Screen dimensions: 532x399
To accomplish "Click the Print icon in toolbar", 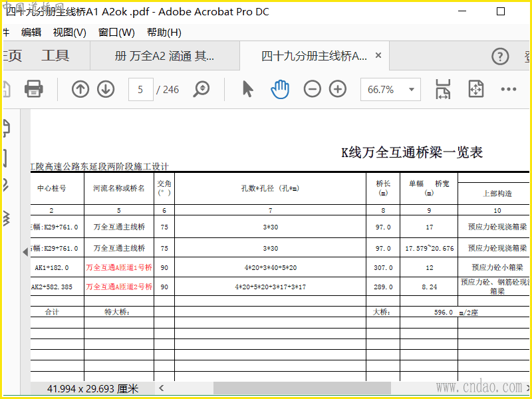I will pyautogui.click(x=34, y=89).
